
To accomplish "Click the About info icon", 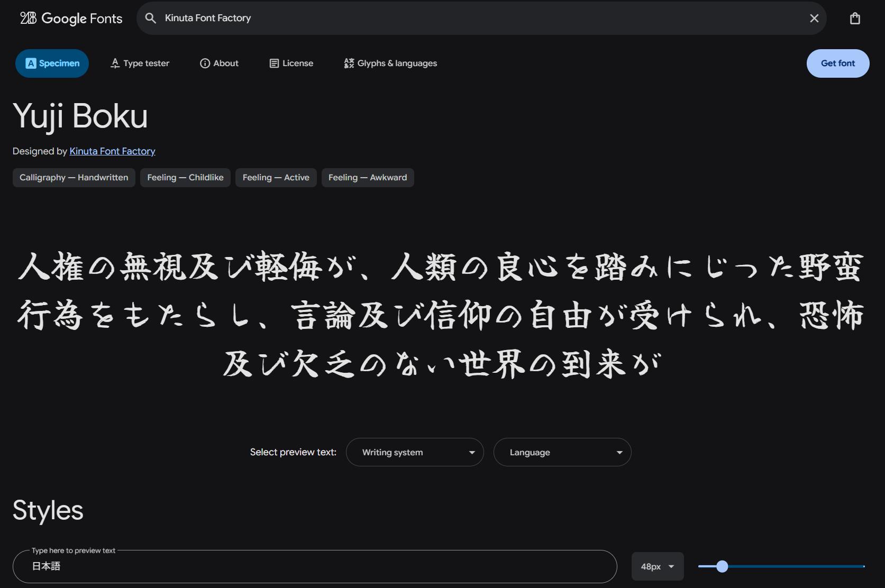I will click(205, 63).
